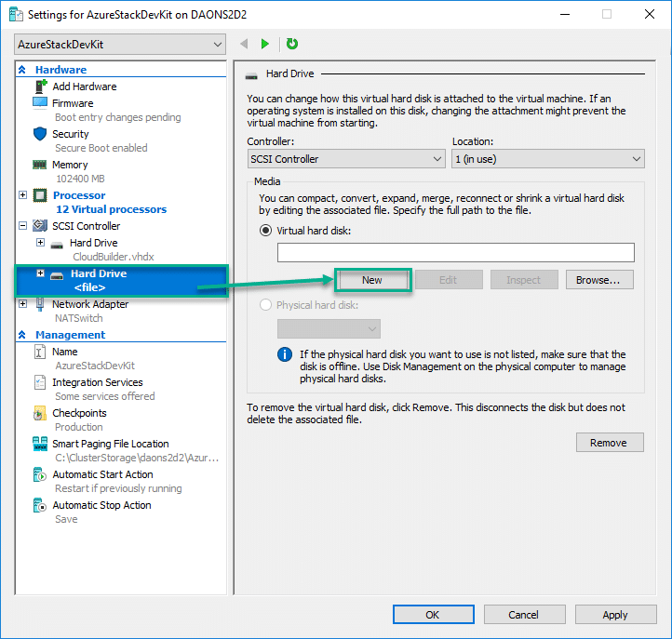Select Automatic Start Action item

pos(102,474)
